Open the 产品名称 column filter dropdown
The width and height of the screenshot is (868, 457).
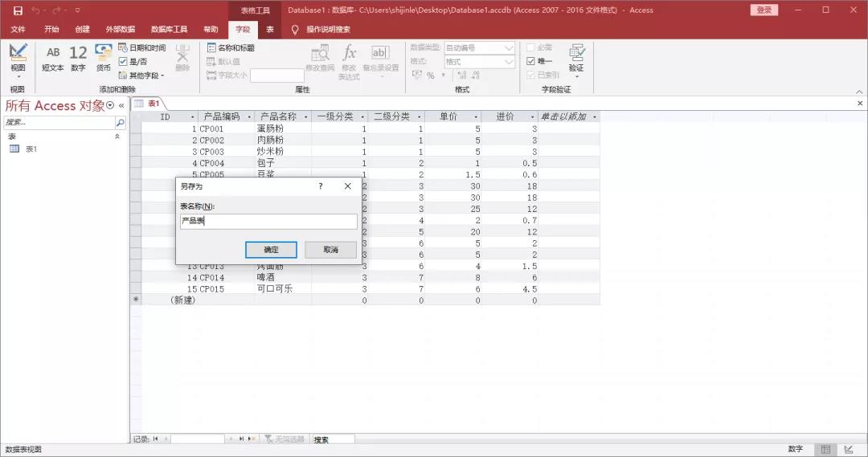click(305, 117)
